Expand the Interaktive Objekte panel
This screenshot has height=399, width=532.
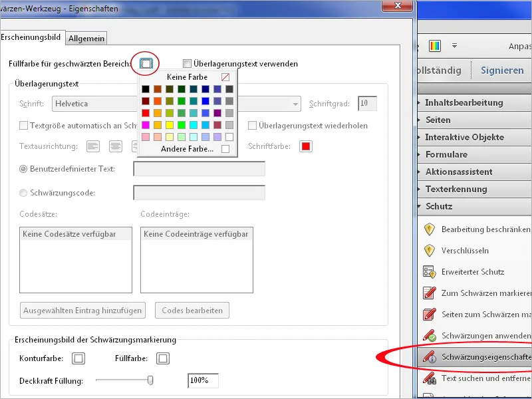(x=474, y=137)
